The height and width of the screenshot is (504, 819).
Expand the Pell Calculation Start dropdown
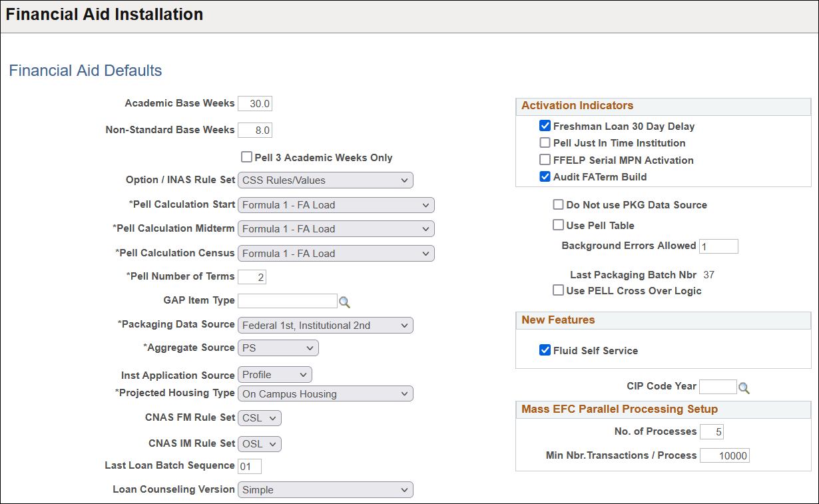click(336, 205)
